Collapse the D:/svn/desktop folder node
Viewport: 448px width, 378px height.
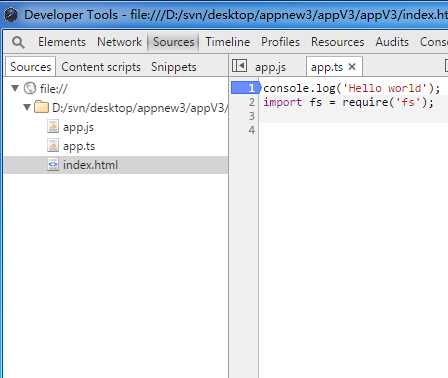(x=27, y=107)
